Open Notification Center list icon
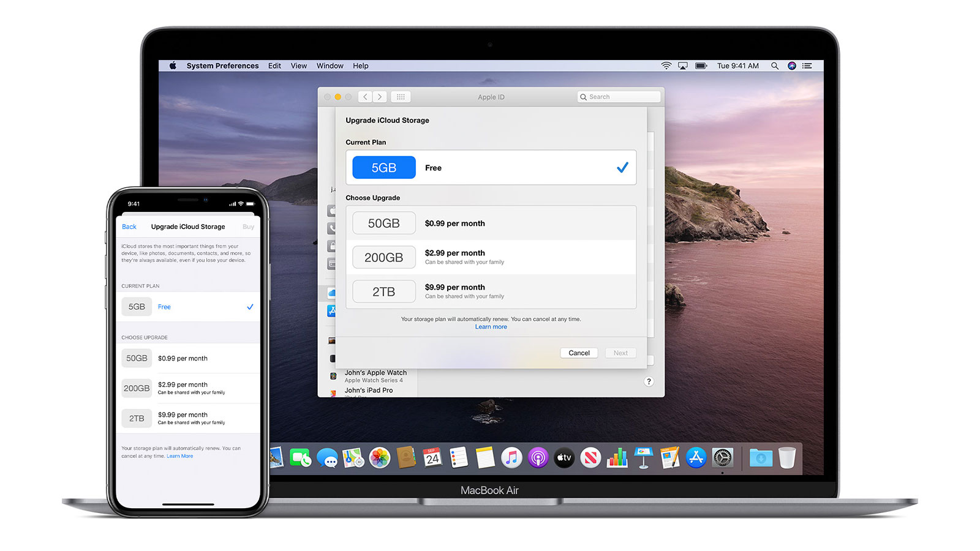 tap(807, 66)
